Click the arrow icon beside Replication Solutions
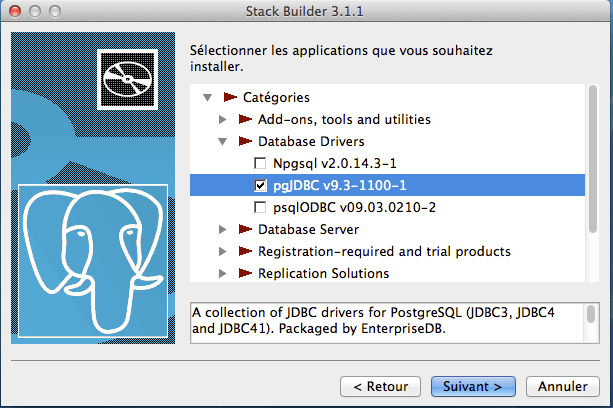The height and width of the screenshot is (408, 613). pos(243,273)
